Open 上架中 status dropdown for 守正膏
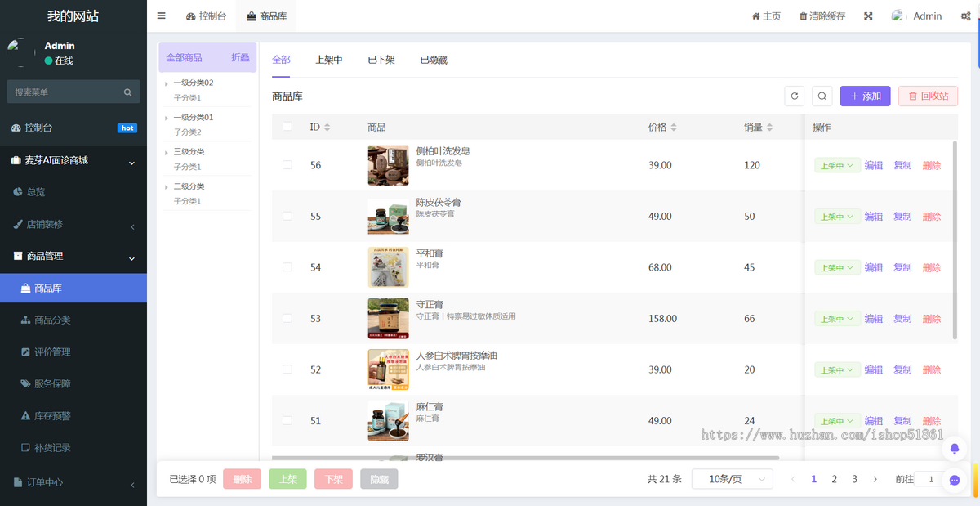The height and width of the screenshot is (506, 980). coord(837,319)
